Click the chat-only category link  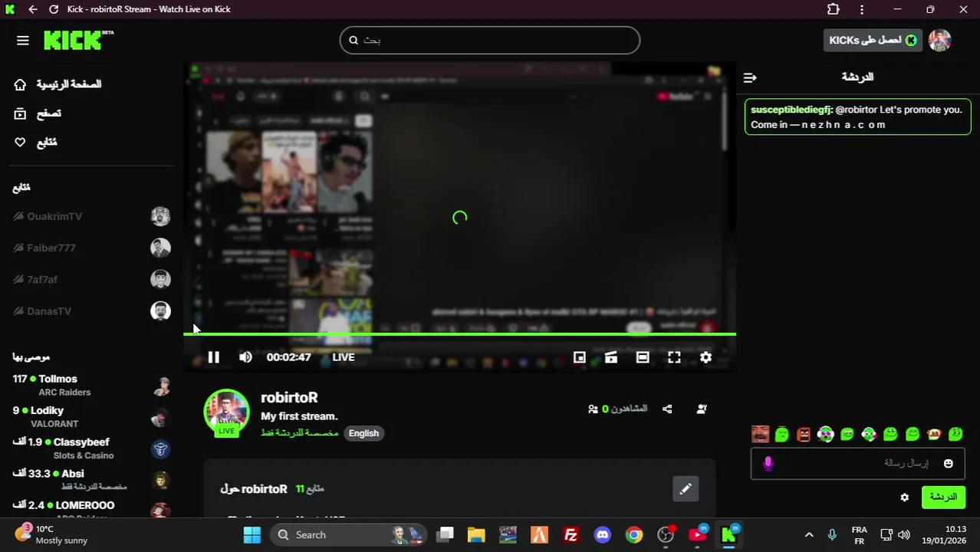pos(300,433)
